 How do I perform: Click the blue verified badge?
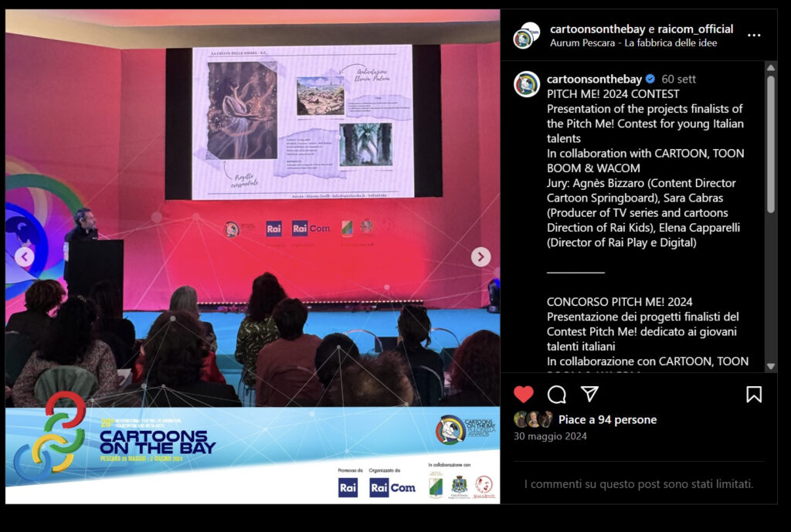(650, 79)
